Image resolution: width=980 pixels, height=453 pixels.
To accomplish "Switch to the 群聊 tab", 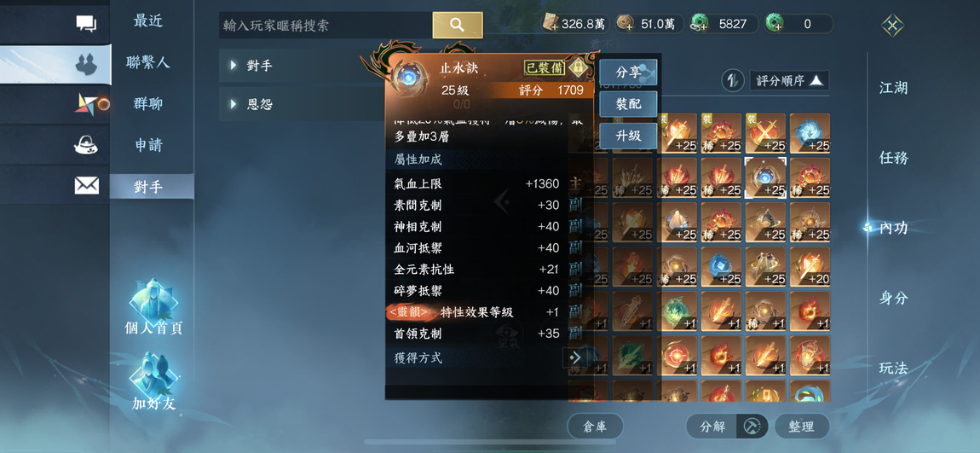I will [148, 104].
